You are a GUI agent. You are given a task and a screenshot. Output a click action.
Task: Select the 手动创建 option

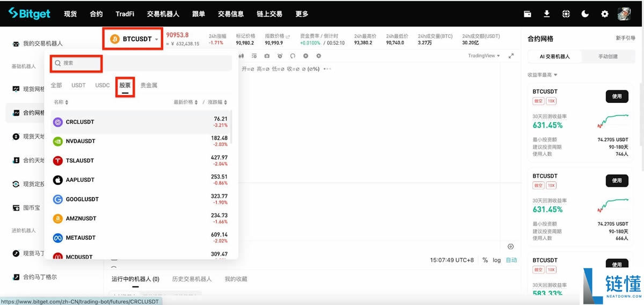[x=608, y=56]
